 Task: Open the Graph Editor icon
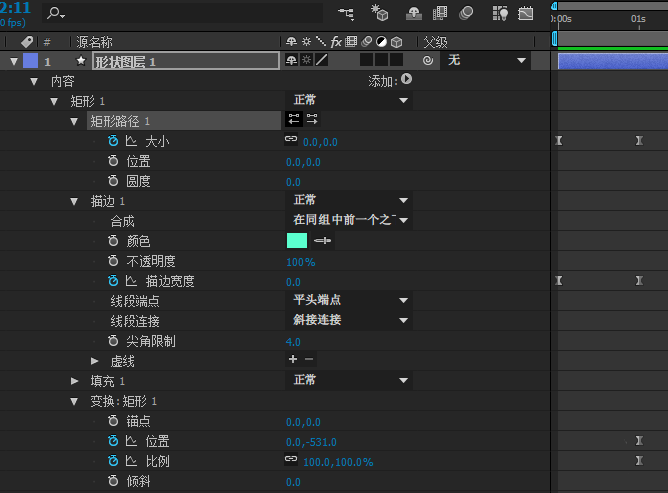(526, 13)
